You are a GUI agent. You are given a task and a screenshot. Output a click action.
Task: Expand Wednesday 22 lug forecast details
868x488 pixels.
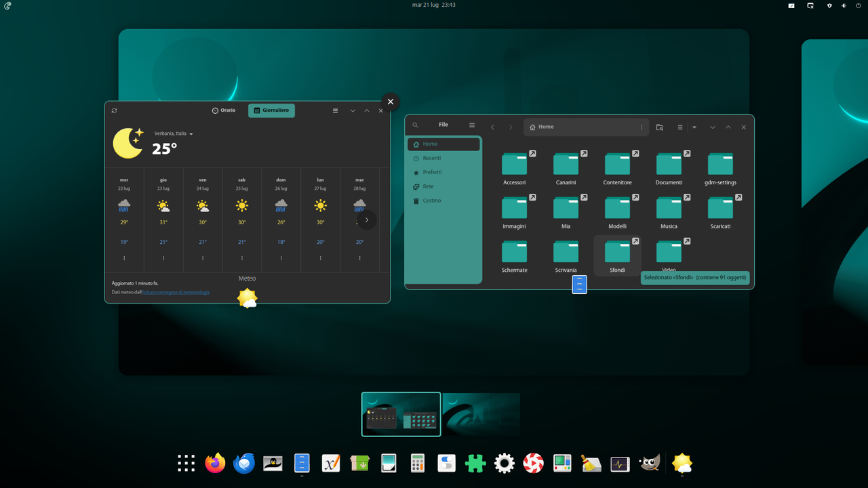(124, 258)
